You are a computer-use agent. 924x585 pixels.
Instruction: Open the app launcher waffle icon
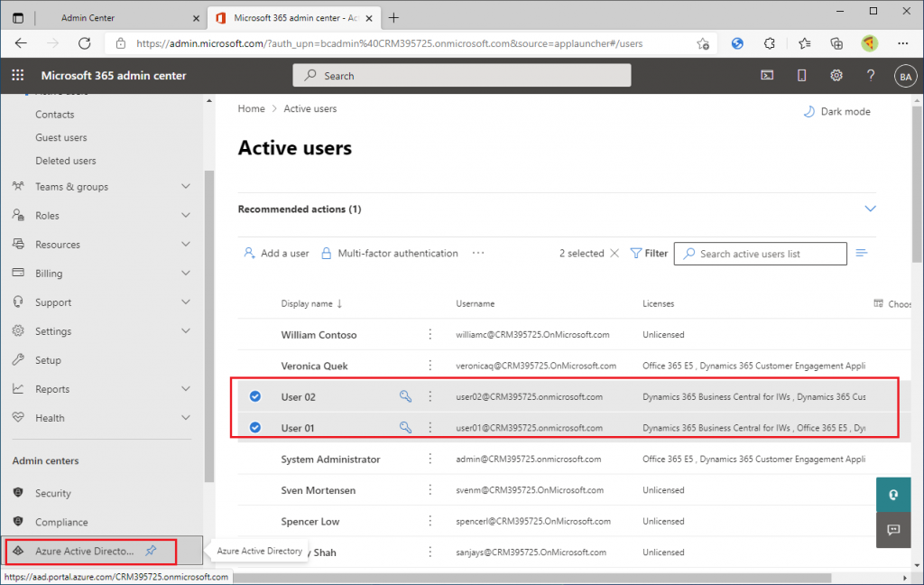coord(18,76)
